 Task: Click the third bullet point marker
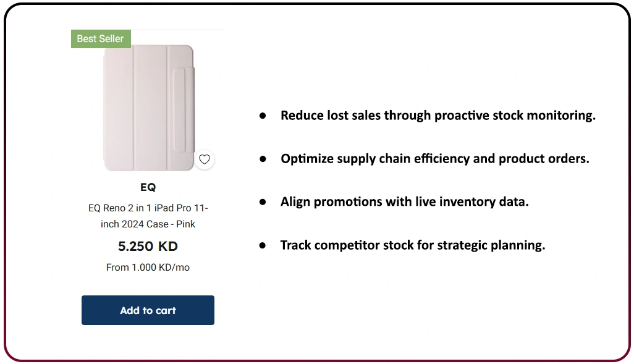pos(263,201)
